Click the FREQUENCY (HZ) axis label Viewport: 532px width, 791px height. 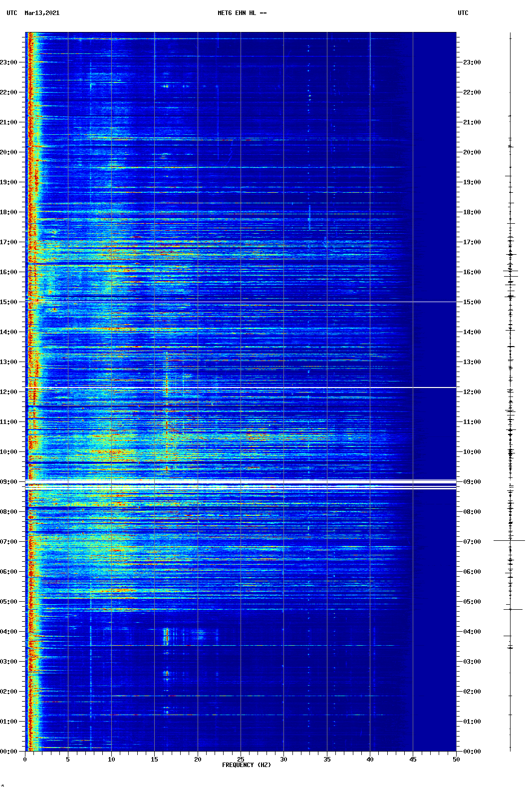click(x=246, y=765)
